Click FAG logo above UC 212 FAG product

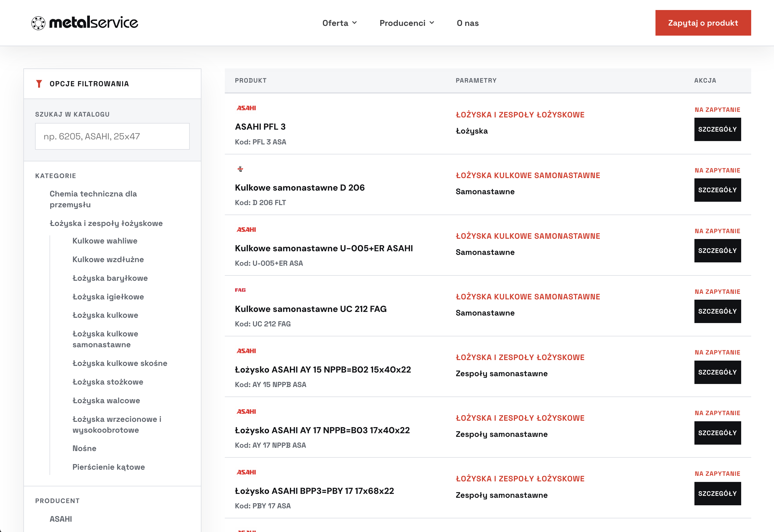240,290
